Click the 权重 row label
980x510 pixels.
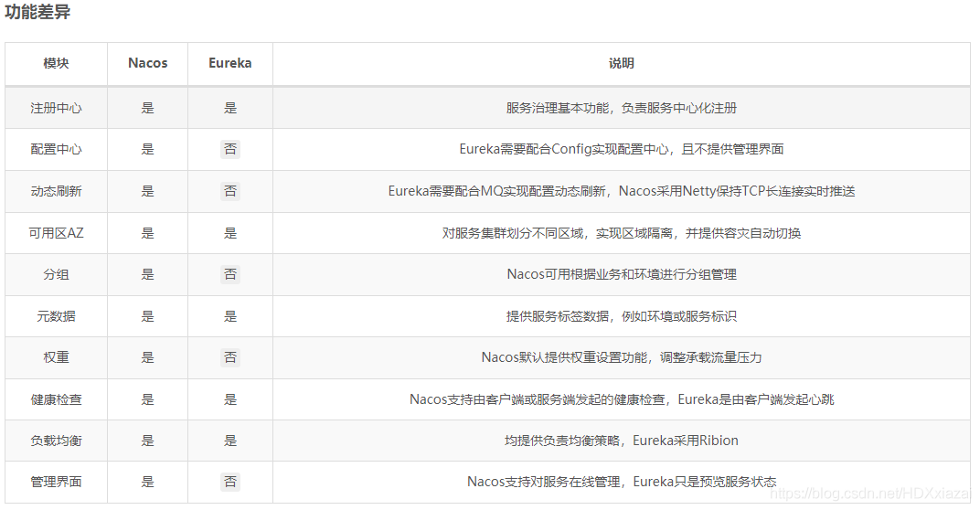(57, 357)
